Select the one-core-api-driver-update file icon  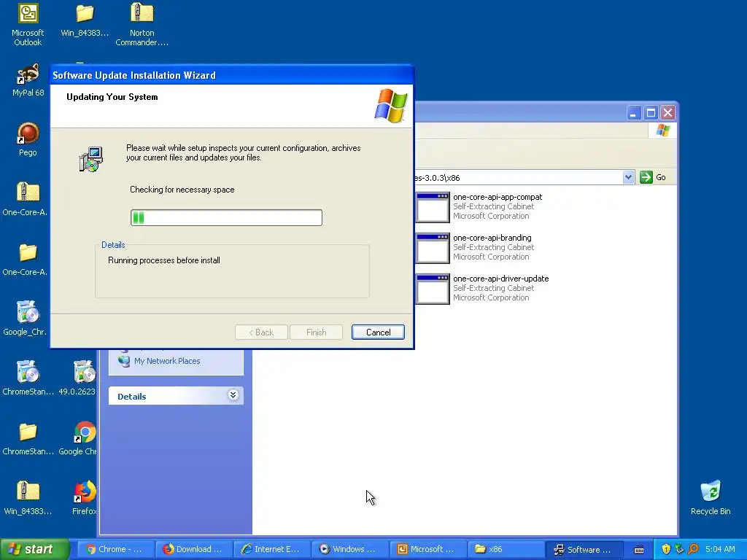pyautogui.click(x=432, y=289)
